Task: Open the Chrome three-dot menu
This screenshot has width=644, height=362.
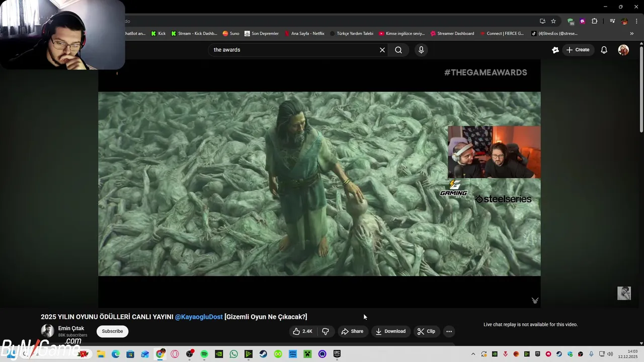Action: click(x=636, y=21)
